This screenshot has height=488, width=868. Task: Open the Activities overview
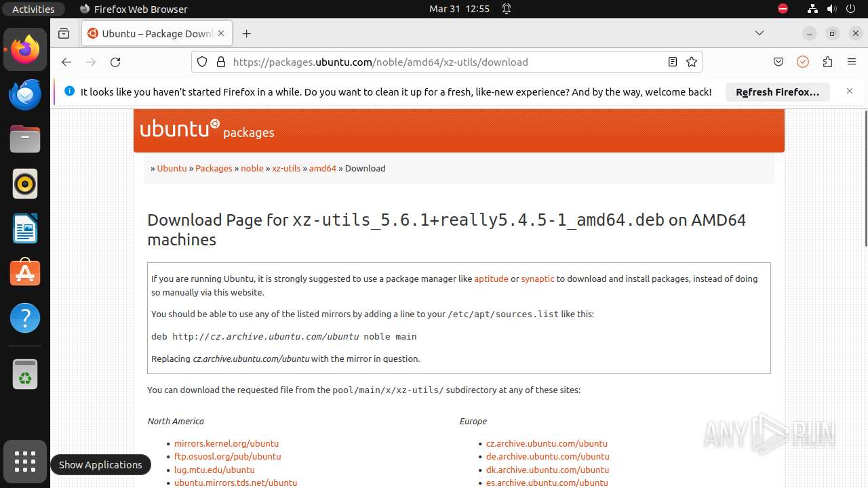(x=33, y=9)
